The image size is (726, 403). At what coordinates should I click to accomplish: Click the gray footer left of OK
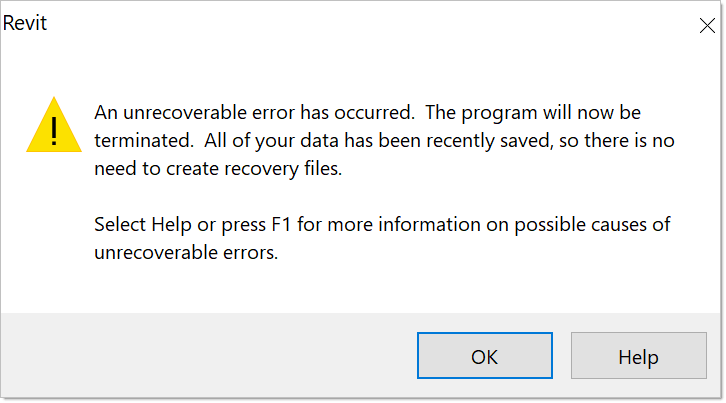[200, 356]
